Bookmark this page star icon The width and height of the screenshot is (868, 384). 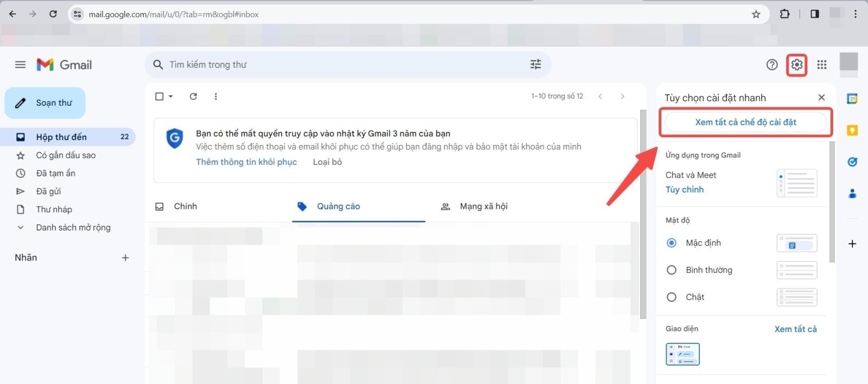756,14
